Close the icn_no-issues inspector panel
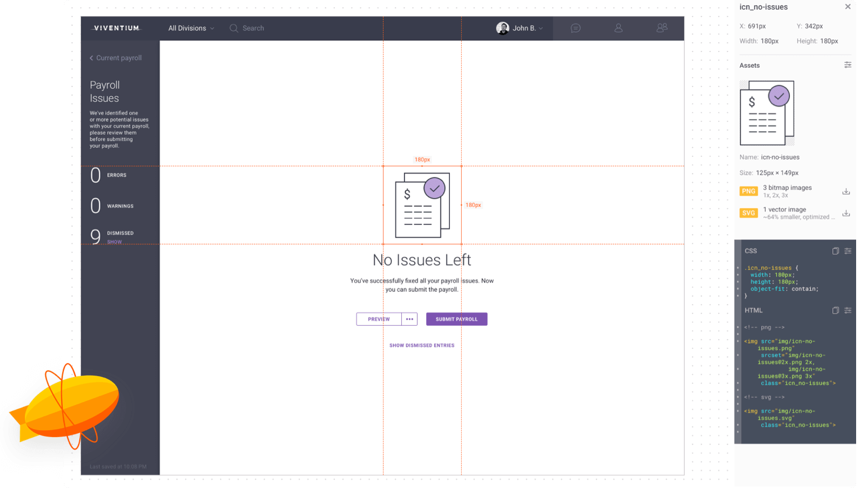The image size is (868, 488). (848, 7)
